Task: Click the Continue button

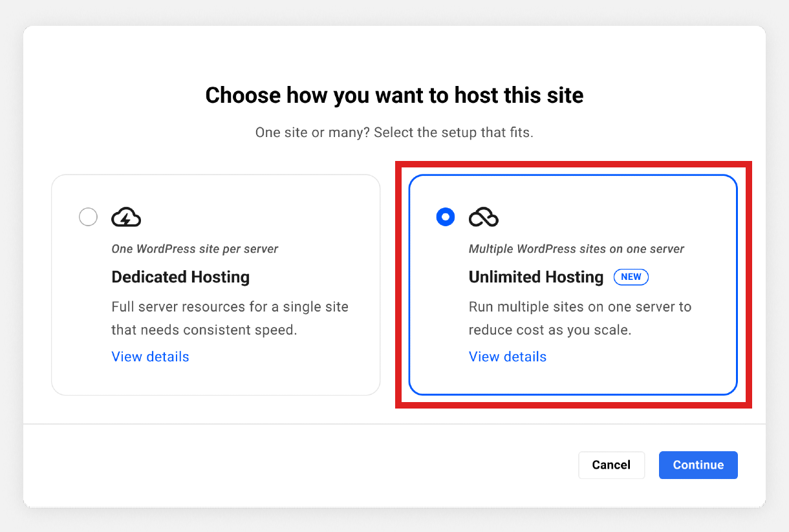Action: (698, 465)
